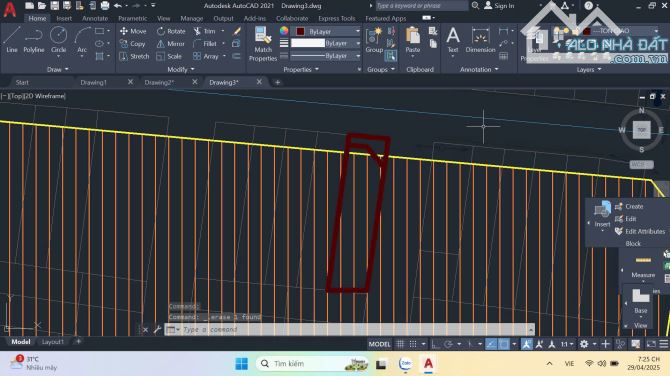Open lineweight ByLayer dropdown
The width and height of the screenshot is (670, 376).
326,44
